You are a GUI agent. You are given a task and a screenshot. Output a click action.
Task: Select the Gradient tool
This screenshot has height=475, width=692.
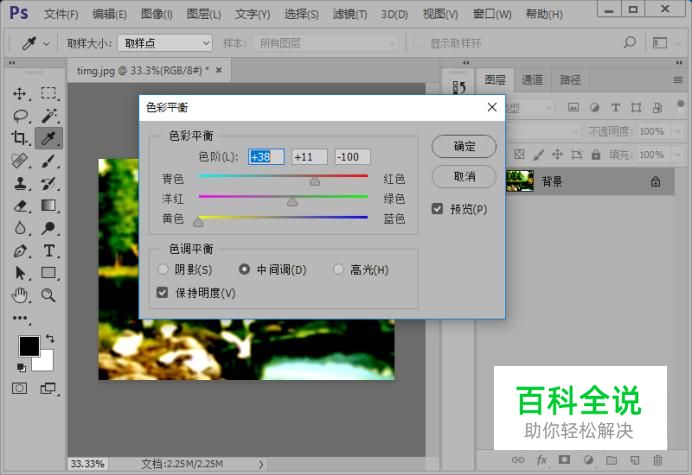(x=49, y=206)
